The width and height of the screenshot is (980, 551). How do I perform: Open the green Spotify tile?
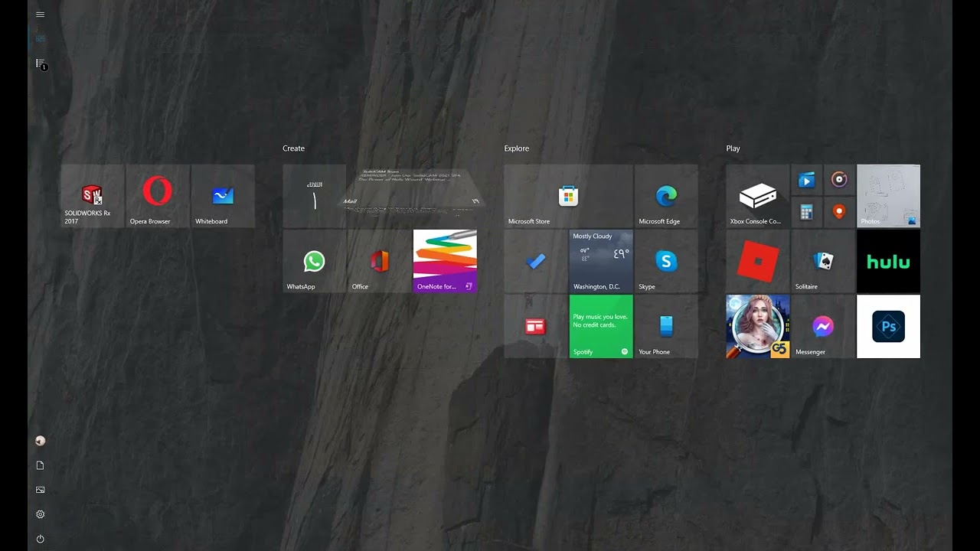[601, 326]
